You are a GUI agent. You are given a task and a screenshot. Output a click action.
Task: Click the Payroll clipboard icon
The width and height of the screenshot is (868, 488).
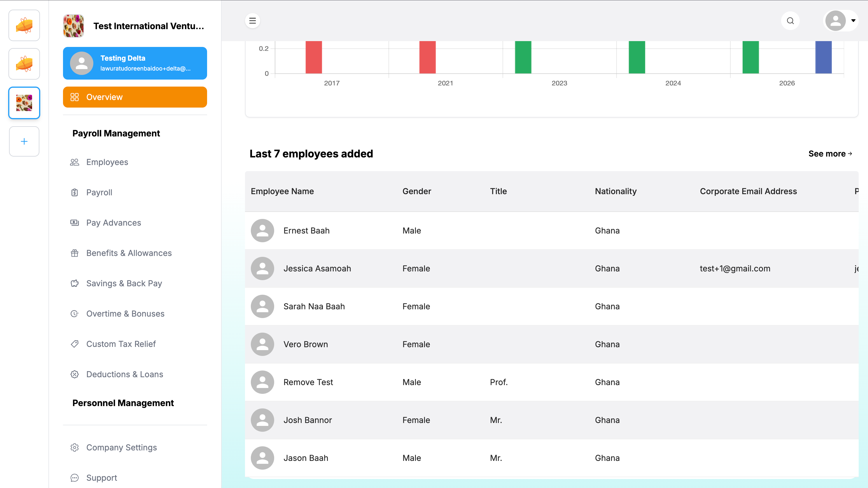[74, 192]
